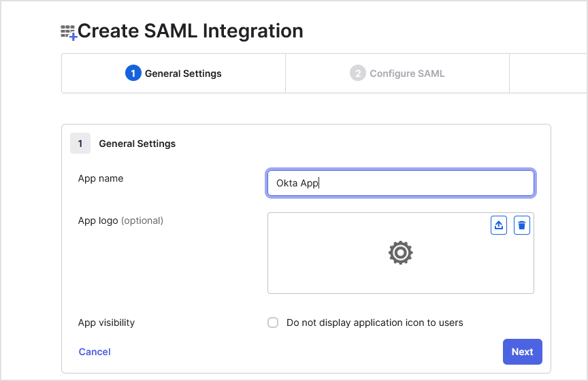Click the 'App name' field label

[101, 178]
